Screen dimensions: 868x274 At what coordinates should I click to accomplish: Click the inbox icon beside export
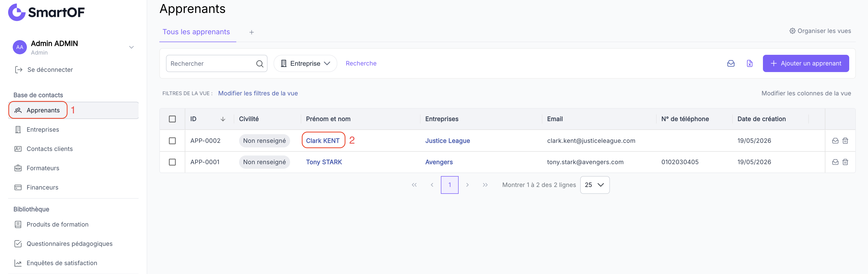pos(730,63)
